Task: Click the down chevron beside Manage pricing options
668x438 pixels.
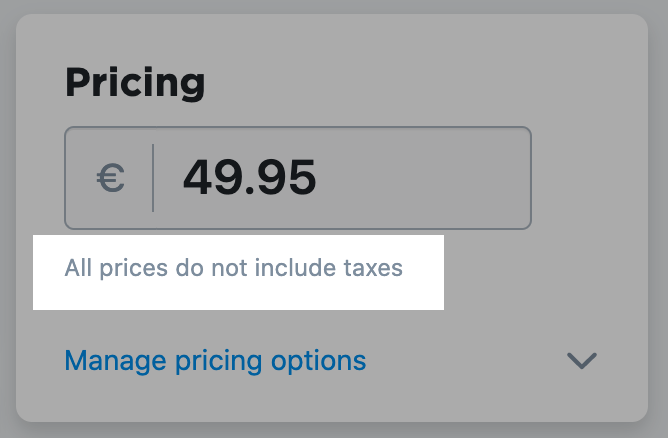Action: pos(581,360)
